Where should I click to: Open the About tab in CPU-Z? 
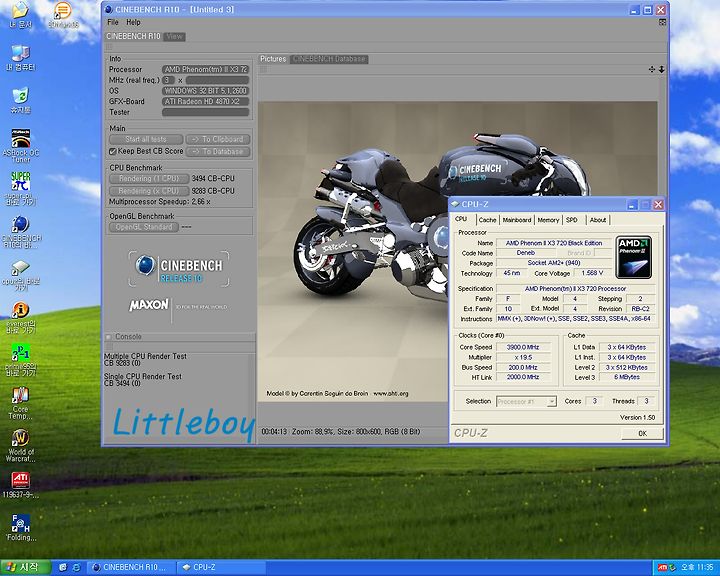click(598, 220)
